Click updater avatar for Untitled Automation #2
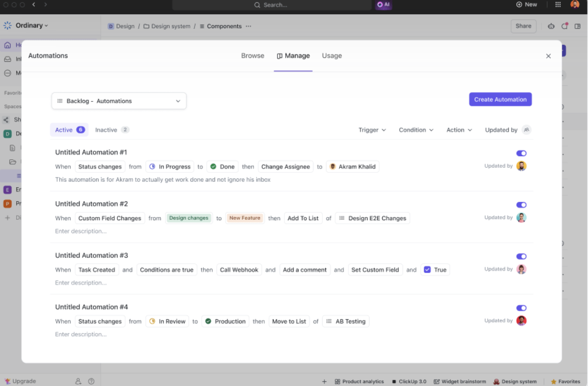588x386 pixels. (x=521, y=217)
